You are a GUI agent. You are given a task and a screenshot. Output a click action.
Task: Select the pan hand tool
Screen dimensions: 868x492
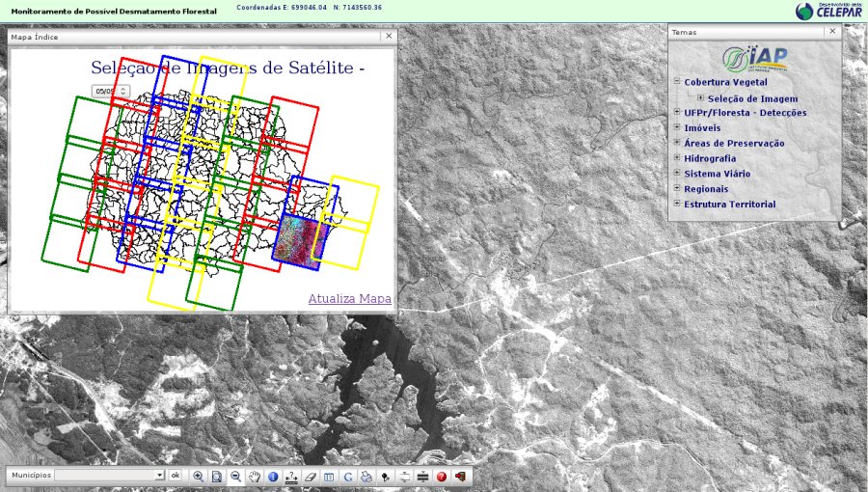[255, 476]
